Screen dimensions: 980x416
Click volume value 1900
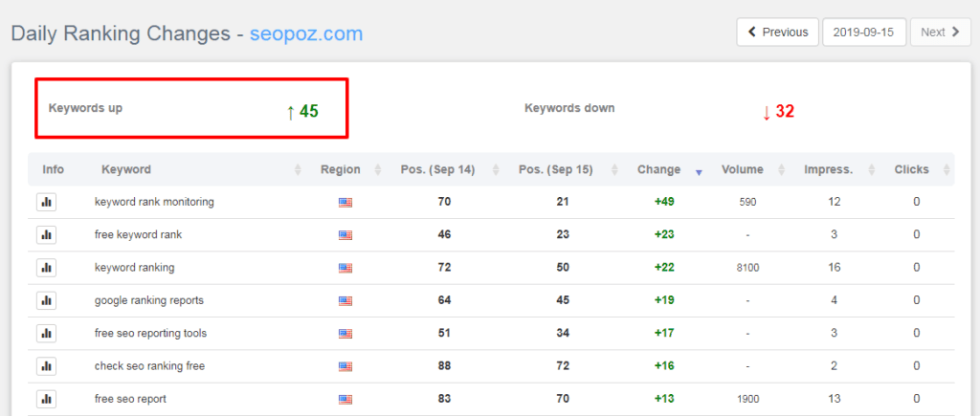point(747,399)
